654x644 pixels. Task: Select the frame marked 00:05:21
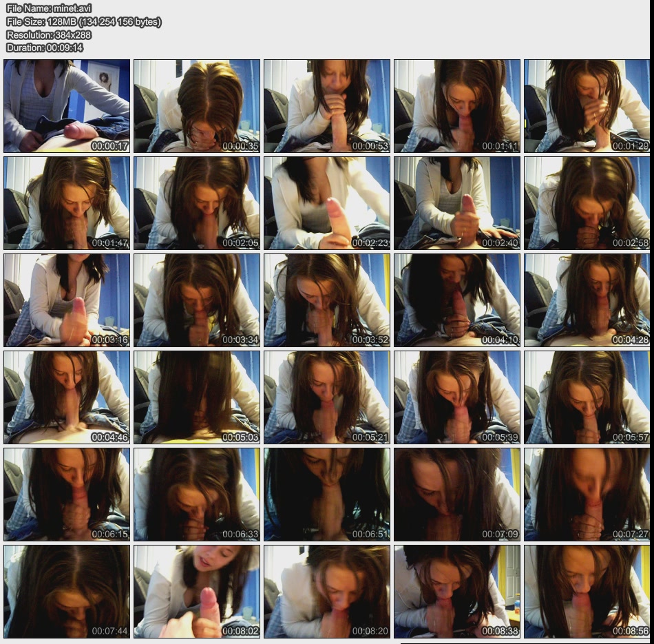[x=327, y=397]
